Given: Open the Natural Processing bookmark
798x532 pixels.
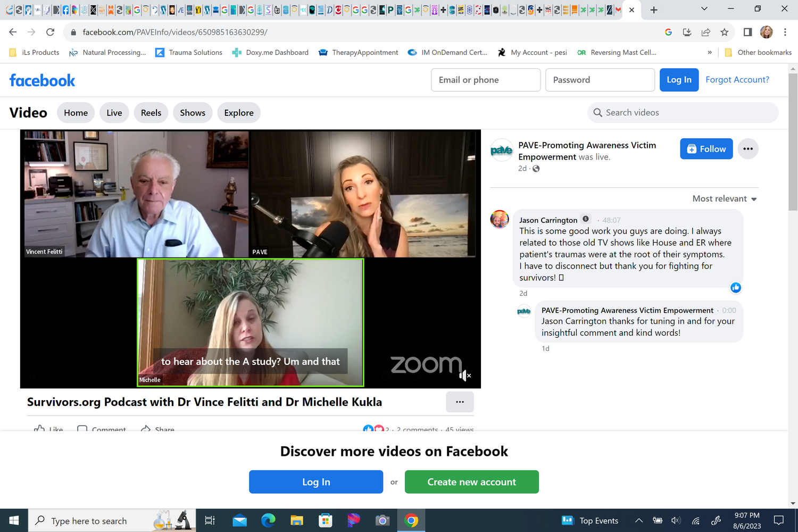Looking at the screenshot, I should (x=107, y=53).
